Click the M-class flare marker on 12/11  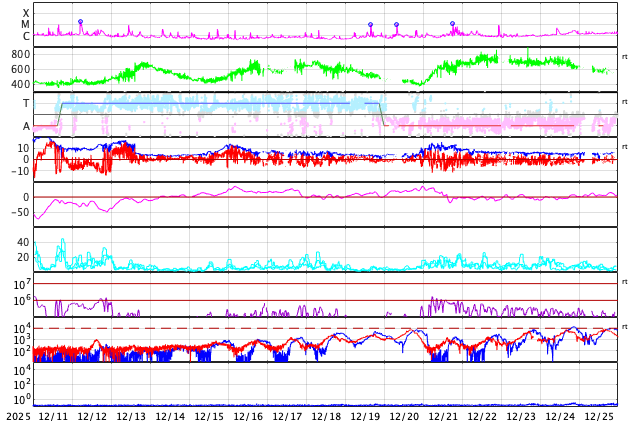(80, 21)
